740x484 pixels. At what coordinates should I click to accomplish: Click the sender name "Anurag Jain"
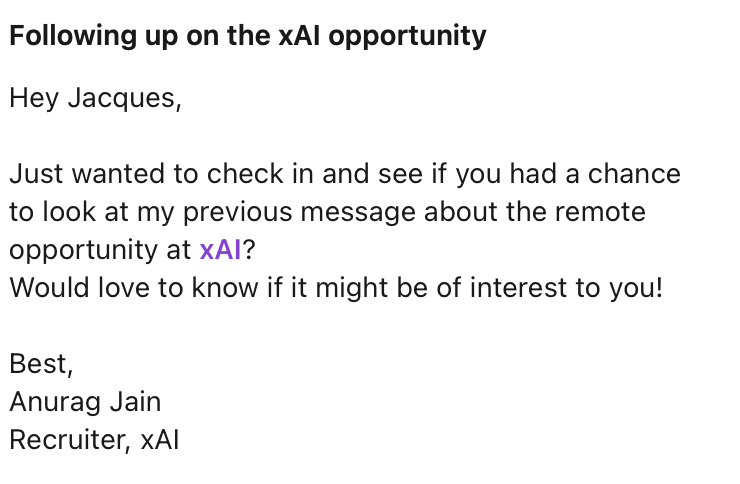click(x=85, y=402)
